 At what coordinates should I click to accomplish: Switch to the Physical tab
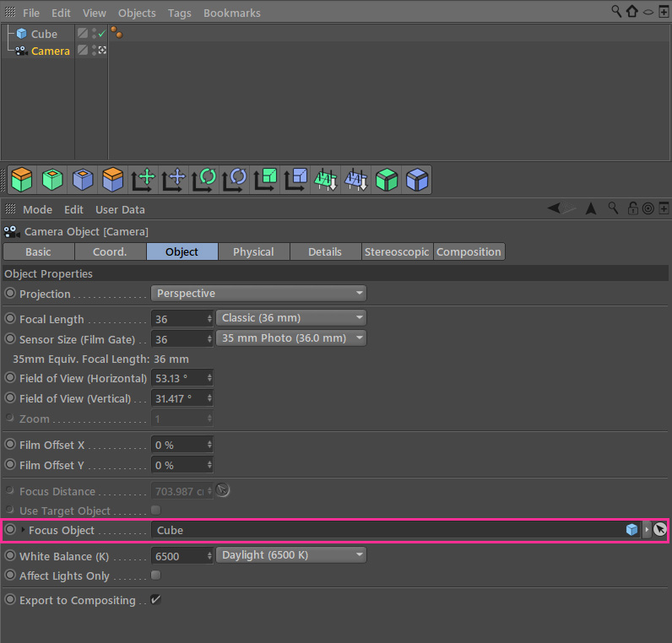point(254,252)
